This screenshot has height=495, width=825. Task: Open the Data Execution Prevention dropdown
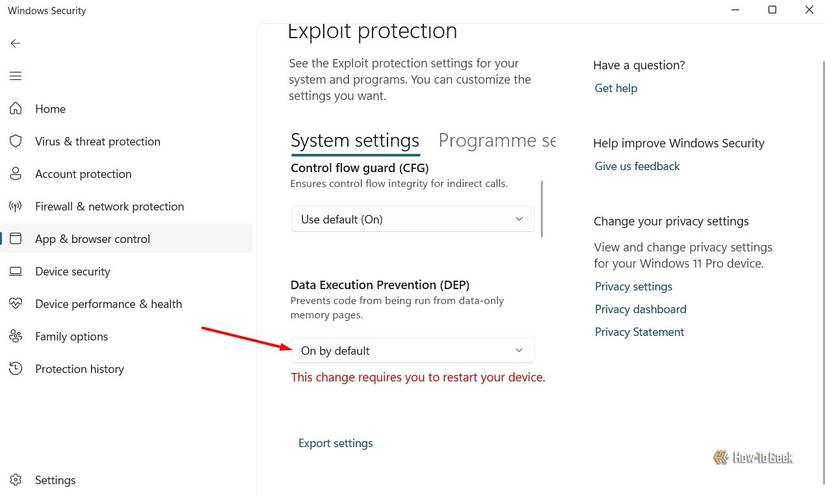click(412, 350)
